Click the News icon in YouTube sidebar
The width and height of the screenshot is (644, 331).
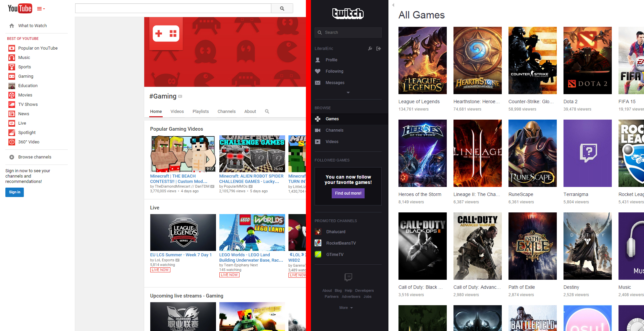point(12,114)
